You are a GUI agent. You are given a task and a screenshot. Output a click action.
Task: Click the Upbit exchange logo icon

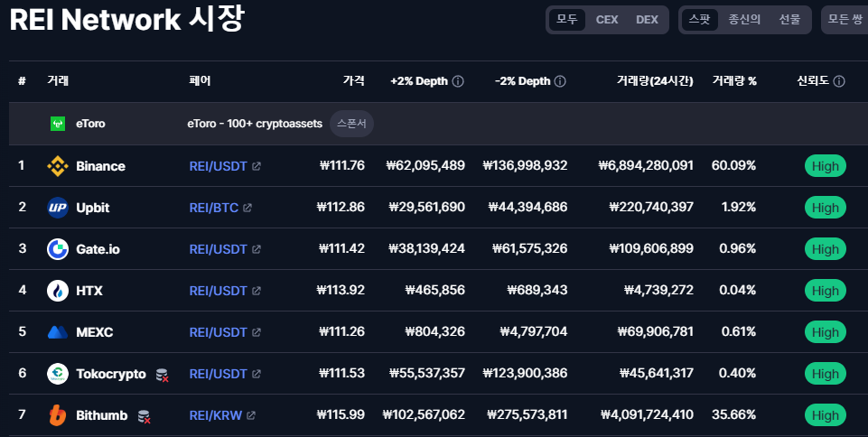pyautogui.click(x=58, y=208)
